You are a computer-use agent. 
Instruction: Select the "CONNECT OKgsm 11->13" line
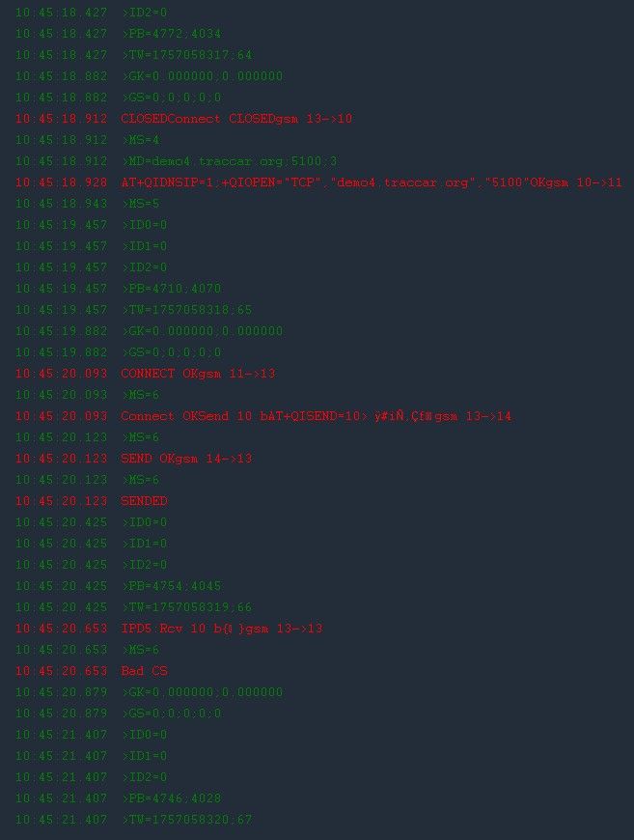point(198,374)
